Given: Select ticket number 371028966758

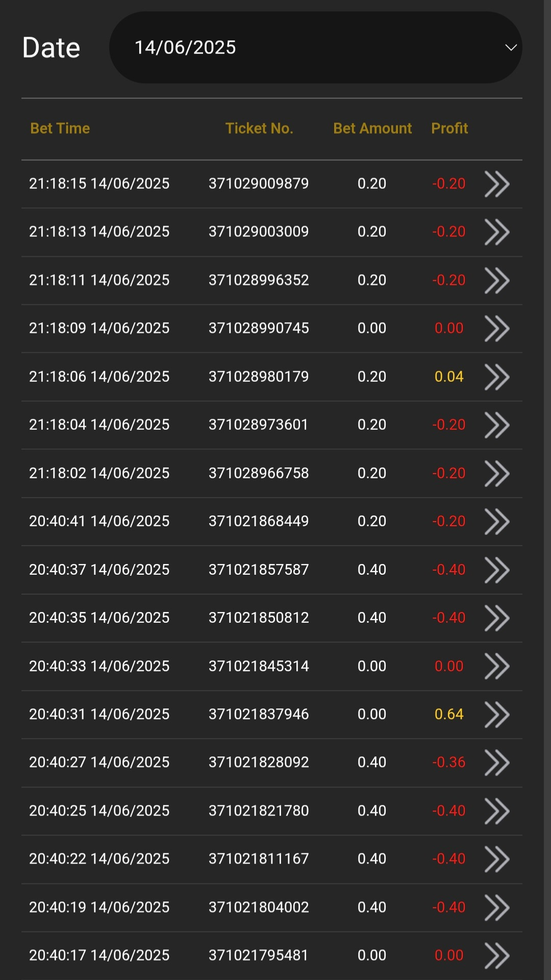Looking at the screenshot, I should tap(259, 473).
